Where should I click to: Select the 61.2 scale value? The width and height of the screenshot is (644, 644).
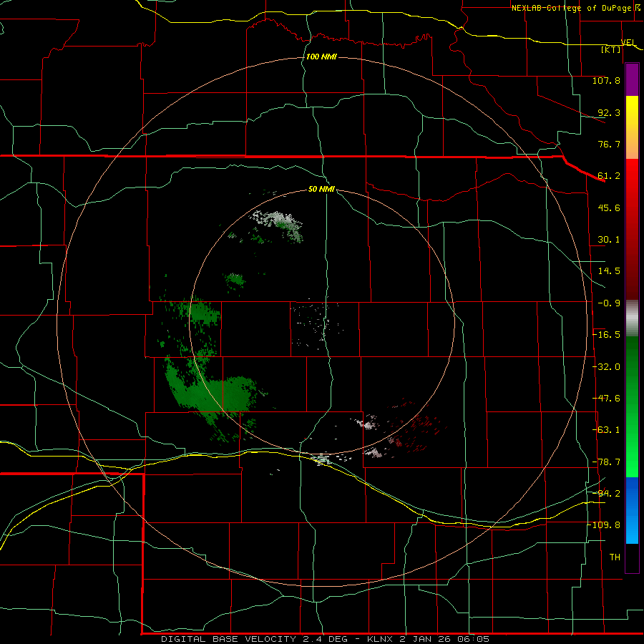(x=609, y=176)
